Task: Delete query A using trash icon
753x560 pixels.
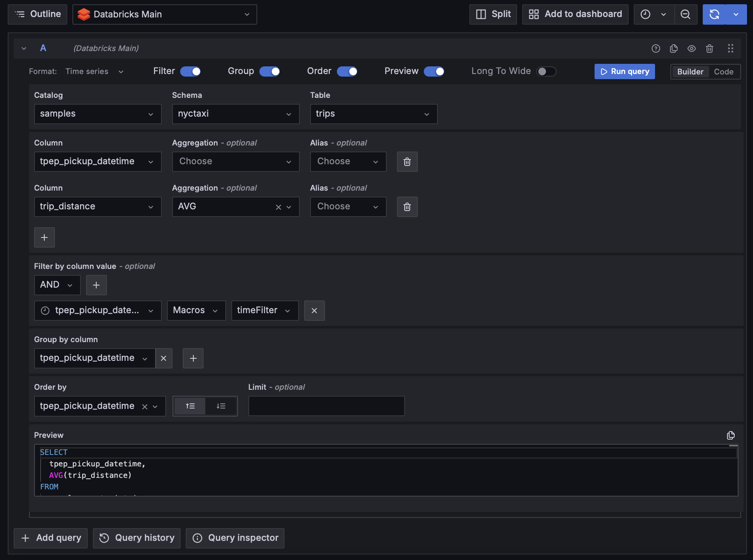Action: pos(709,49)
